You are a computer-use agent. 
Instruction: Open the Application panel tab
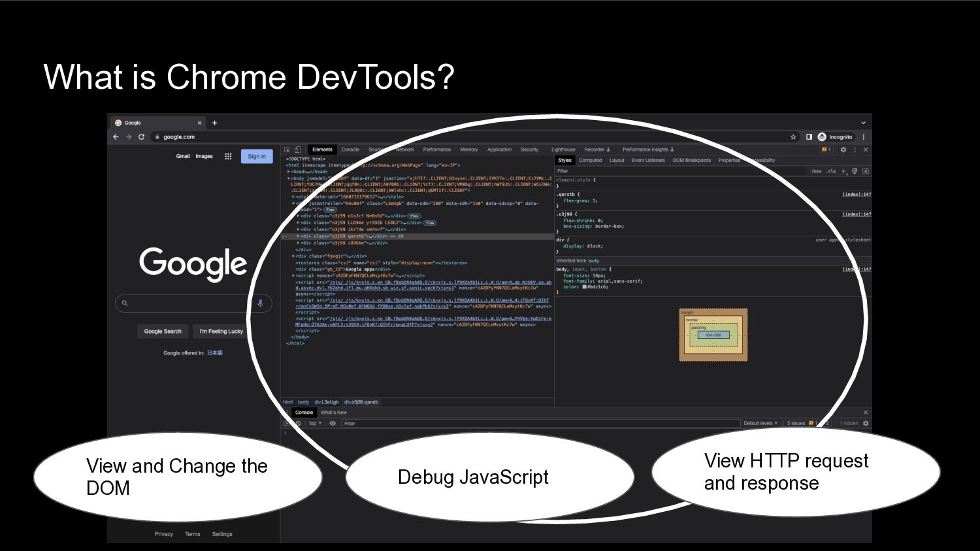499,150
